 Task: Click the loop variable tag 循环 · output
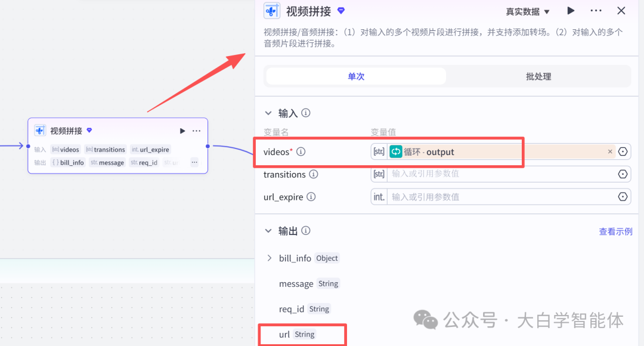tap(423, 152)
